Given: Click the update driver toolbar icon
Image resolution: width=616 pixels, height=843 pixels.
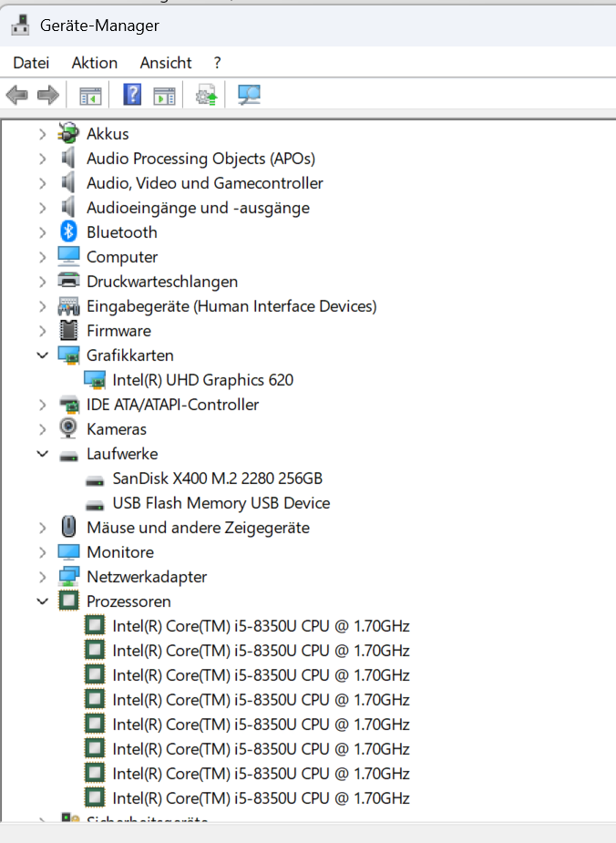Looking at the screenshot, I should [x=207, y=95].
